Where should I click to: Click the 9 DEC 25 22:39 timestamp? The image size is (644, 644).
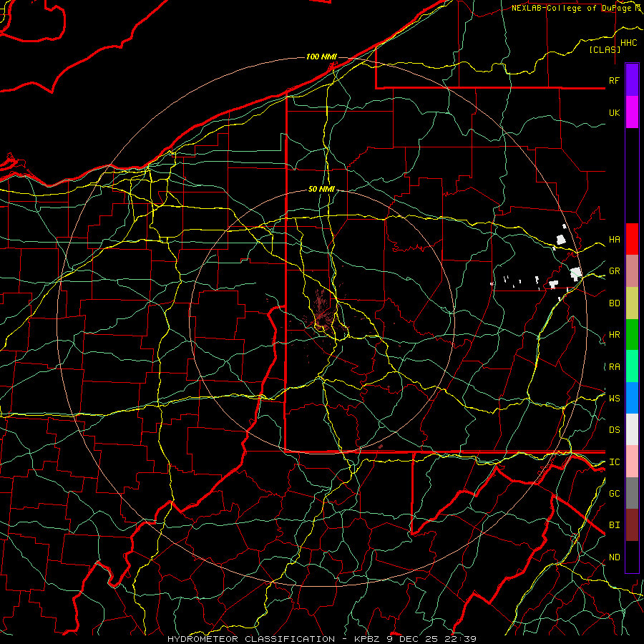[x=431, y=639]
